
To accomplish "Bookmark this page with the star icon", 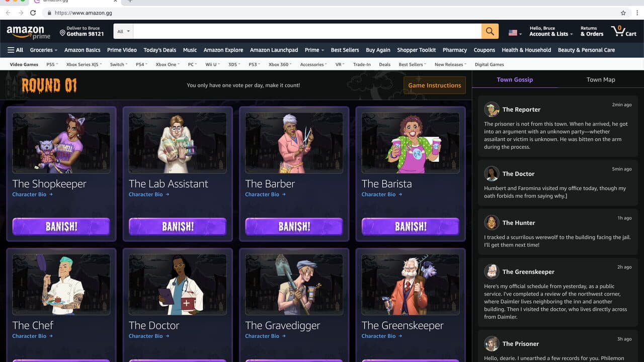I will [623, 13].
